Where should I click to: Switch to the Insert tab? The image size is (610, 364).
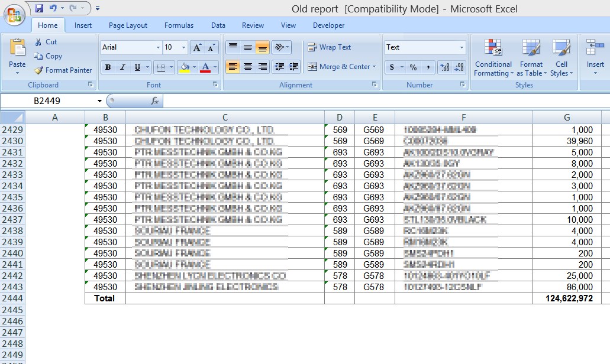point(83,25)
